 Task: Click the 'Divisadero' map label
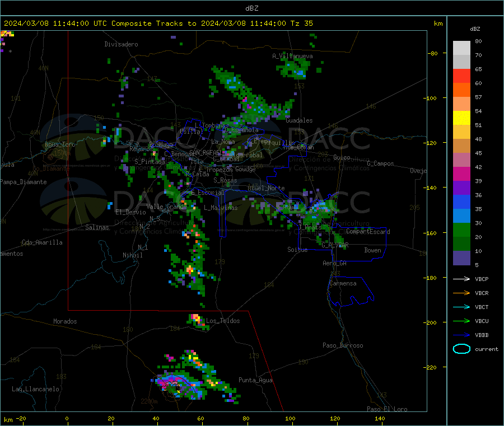tap(121, 44)
